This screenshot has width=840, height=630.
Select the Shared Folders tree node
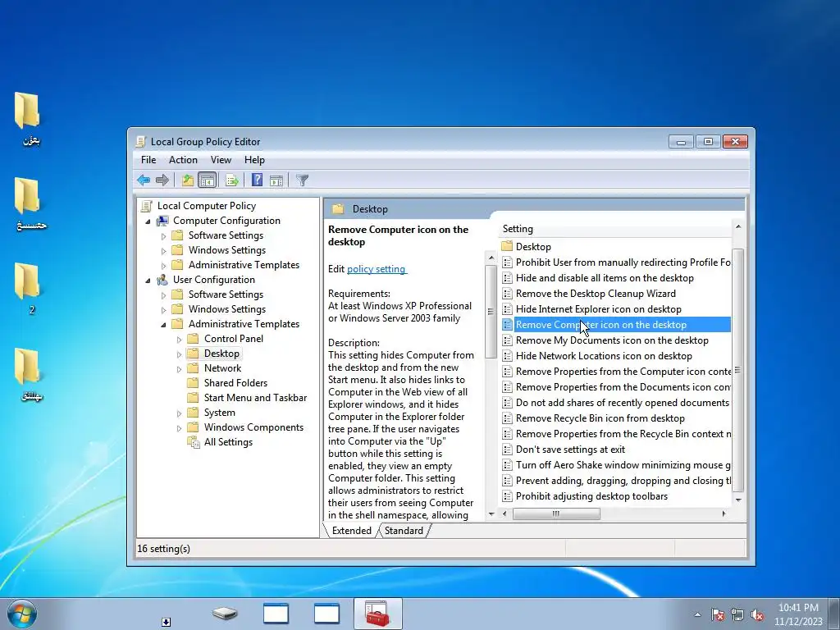pos(235,383)
